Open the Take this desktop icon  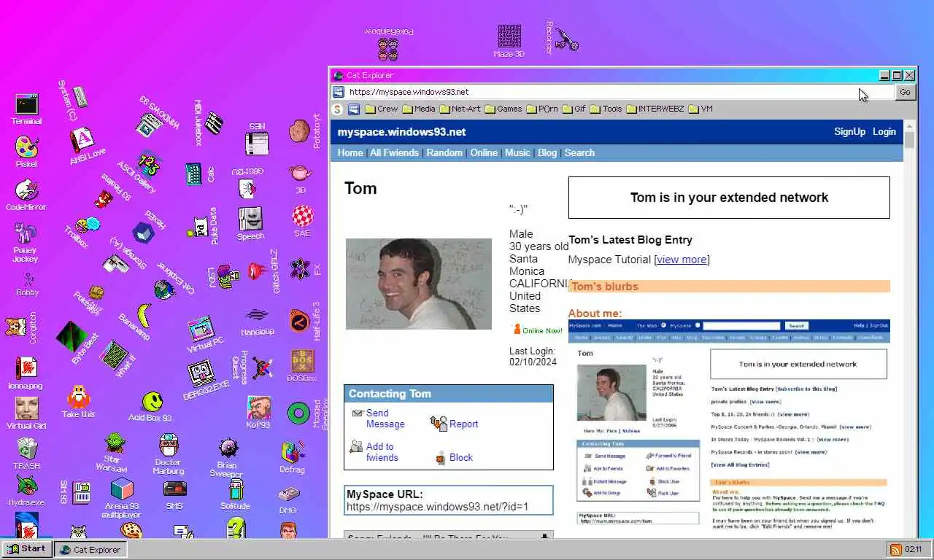[x=78, y=402]
